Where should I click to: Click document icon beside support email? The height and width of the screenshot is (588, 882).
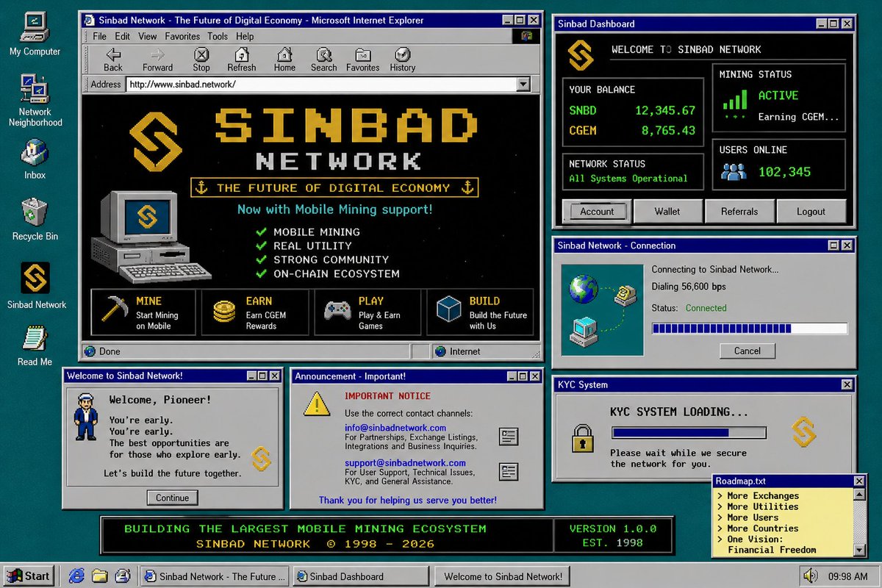coord(509,472)
